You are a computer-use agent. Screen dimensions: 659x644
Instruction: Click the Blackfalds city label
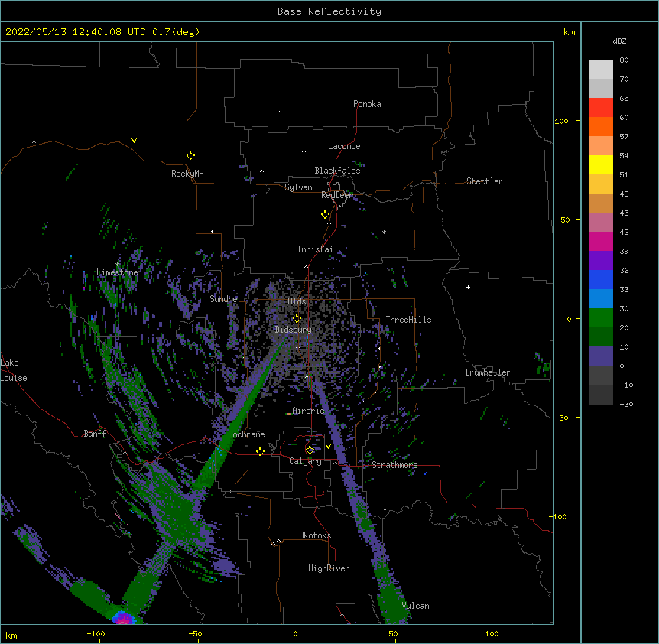[x=337, y=171]
